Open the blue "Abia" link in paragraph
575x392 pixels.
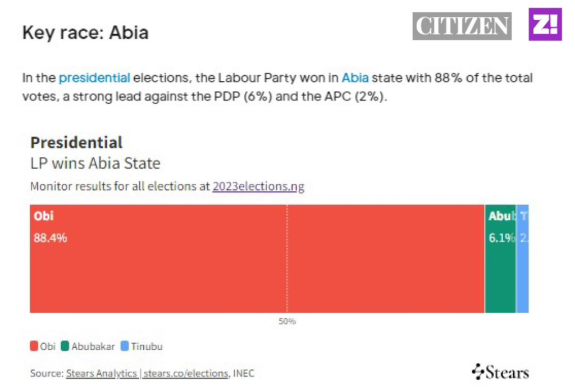point(355,78)
